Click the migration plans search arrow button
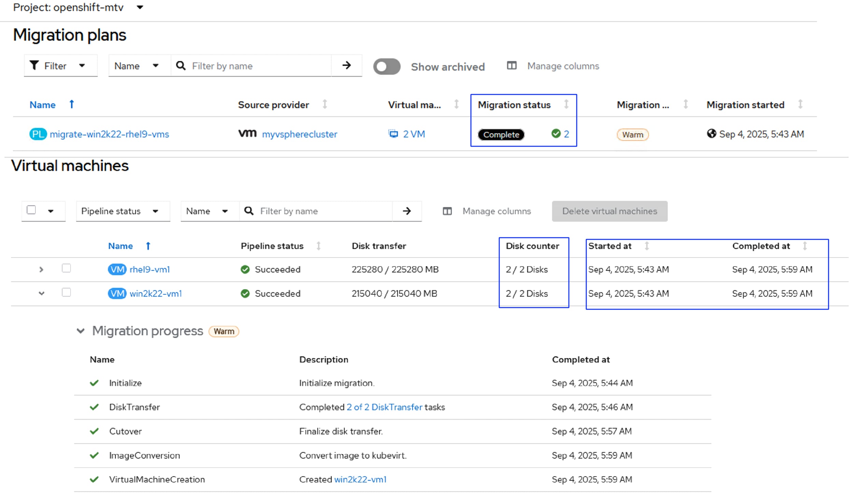Viewport: 862px width, 504px height. [346, 66]
